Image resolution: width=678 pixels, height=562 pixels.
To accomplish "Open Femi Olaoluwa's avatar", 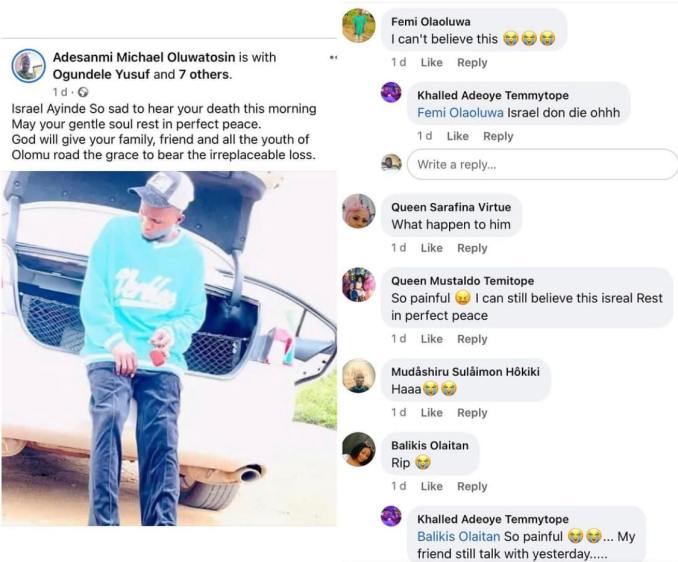I will (359, 26).
